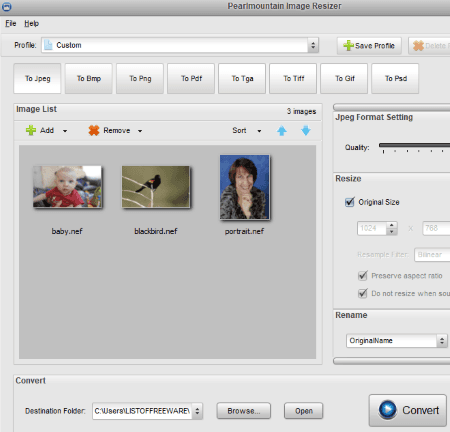Select the To Png format tab
The height and width of the screenshot is (432, 450).
(x=140, y=79)
